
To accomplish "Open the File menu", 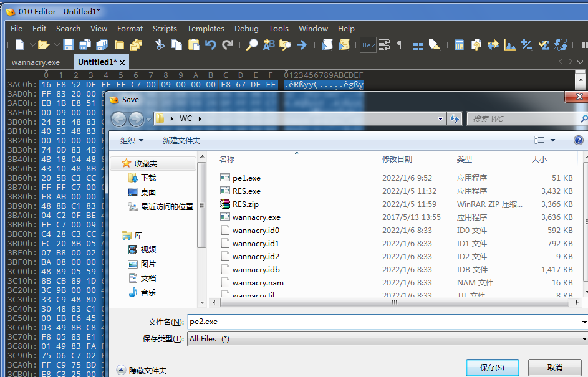I will pos(16,29).
